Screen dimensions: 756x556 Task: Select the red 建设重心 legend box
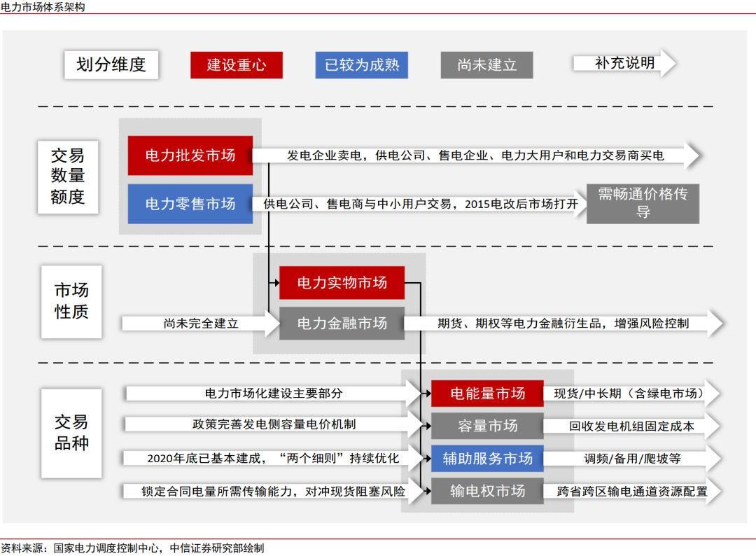(x=236, y=64)
